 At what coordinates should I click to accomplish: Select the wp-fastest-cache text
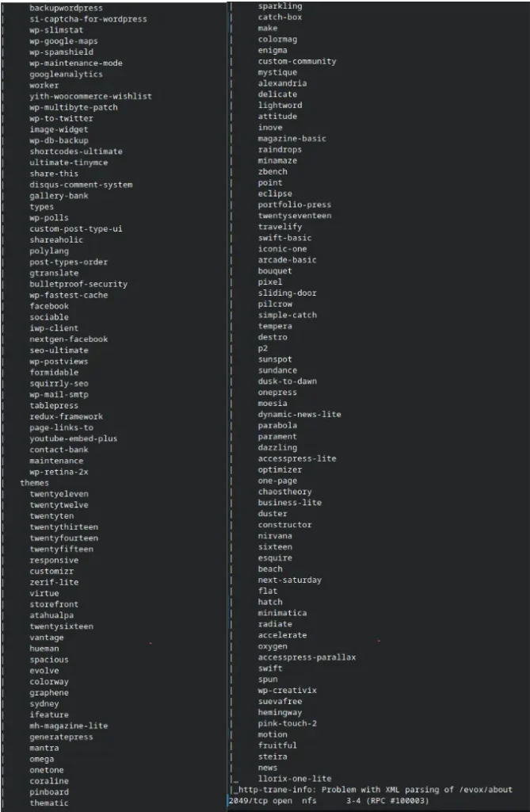[68, 295]
